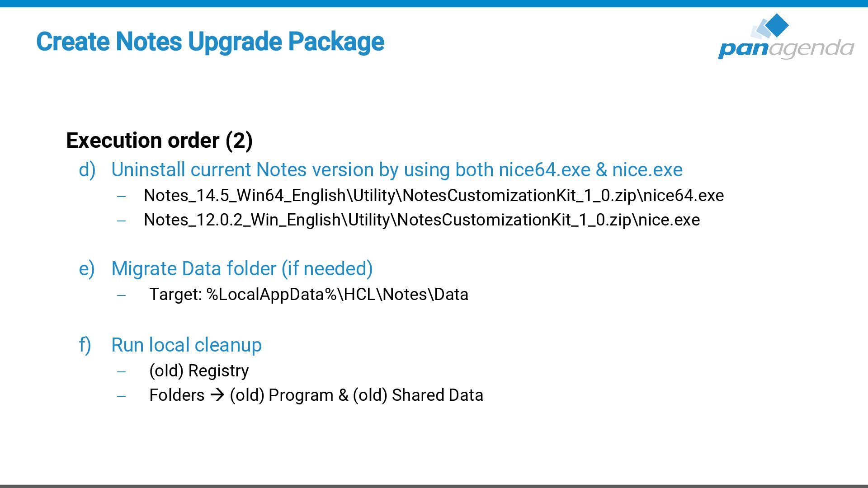
Task: Click the blue diamond logo graphic
Action: click(777, 25)
